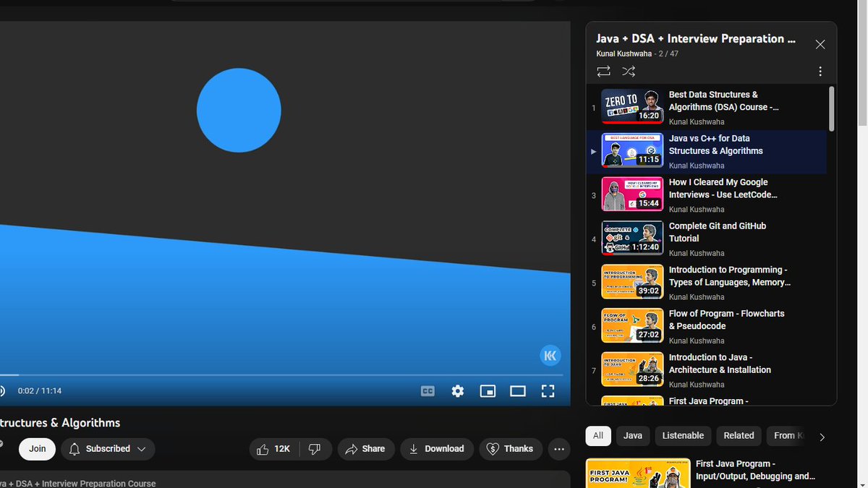Open the Java vs C++ thumbnail showing 11:15
Image resolution: width=868 pixels, height=488 pixels.
click(x=632, y=150)
